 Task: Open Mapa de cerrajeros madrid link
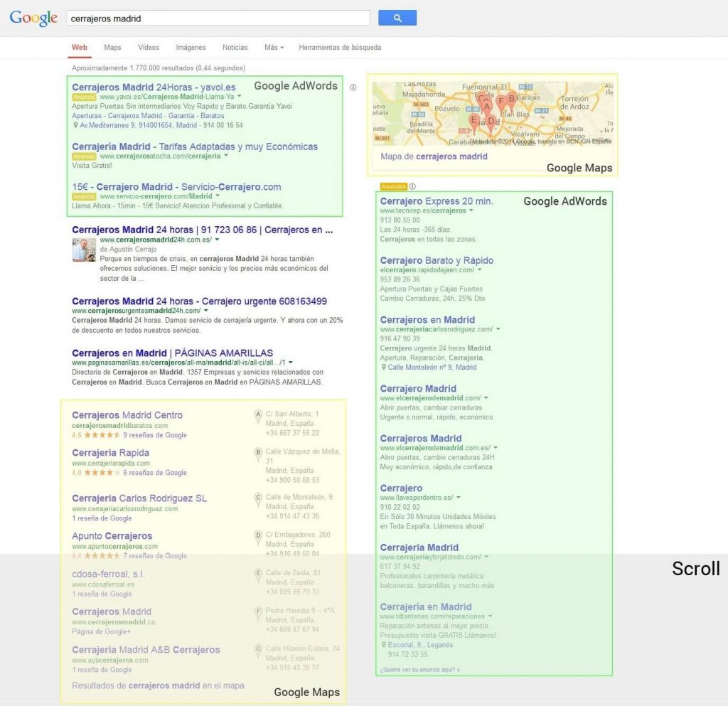[434, 156]
